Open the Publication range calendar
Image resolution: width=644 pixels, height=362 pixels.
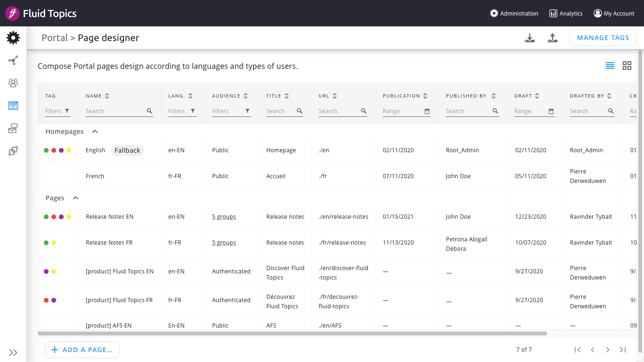coord(427,111)
